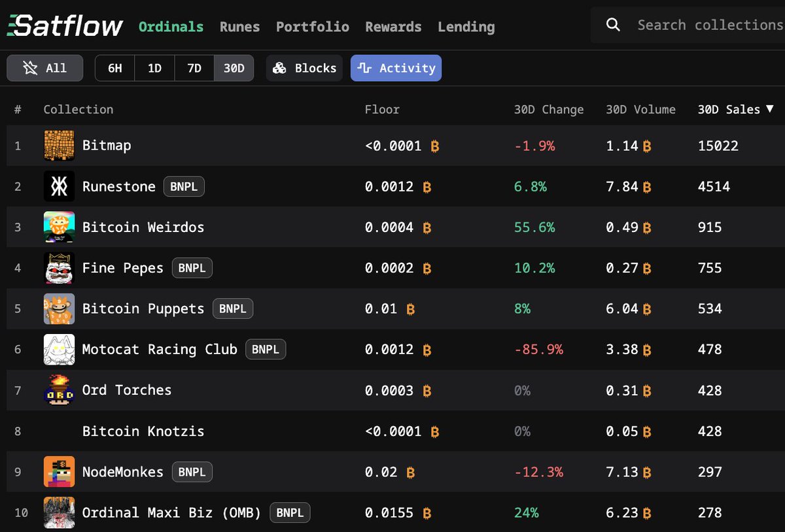Open the Runestone collection icon

coord(59,186)
